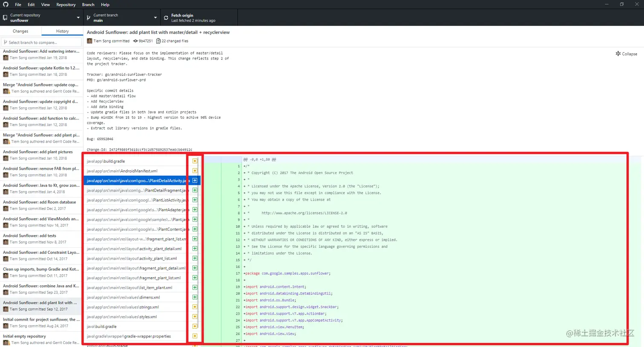Select commit 'add ViewModels an...'

tap(41, 222)
